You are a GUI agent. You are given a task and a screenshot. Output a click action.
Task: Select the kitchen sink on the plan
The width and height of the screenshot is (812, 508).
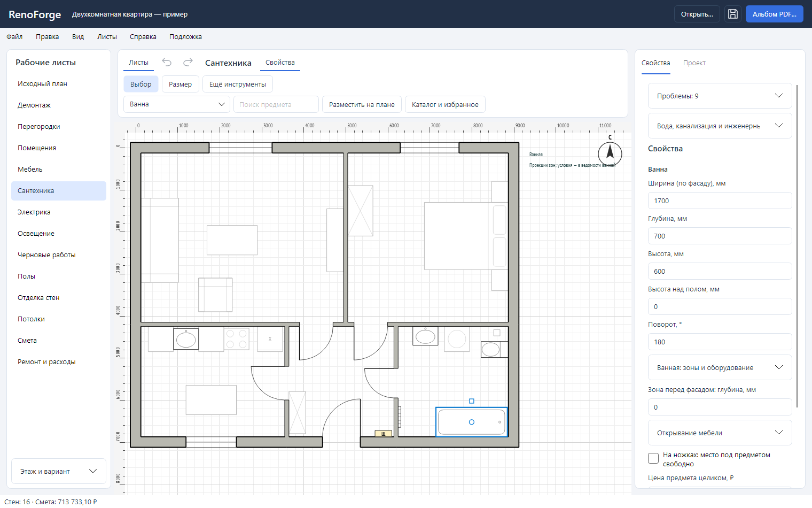[x=186, y=339]
